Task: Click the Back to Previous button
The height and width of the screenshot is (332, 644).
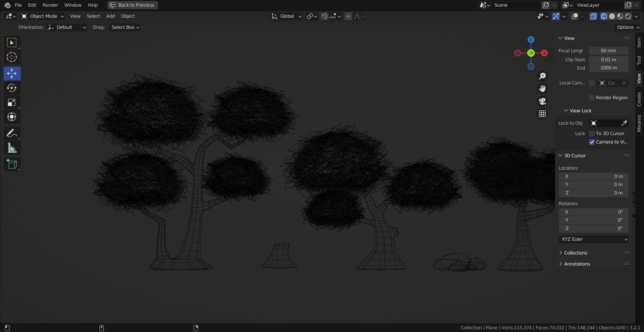Action: [132, 5]
